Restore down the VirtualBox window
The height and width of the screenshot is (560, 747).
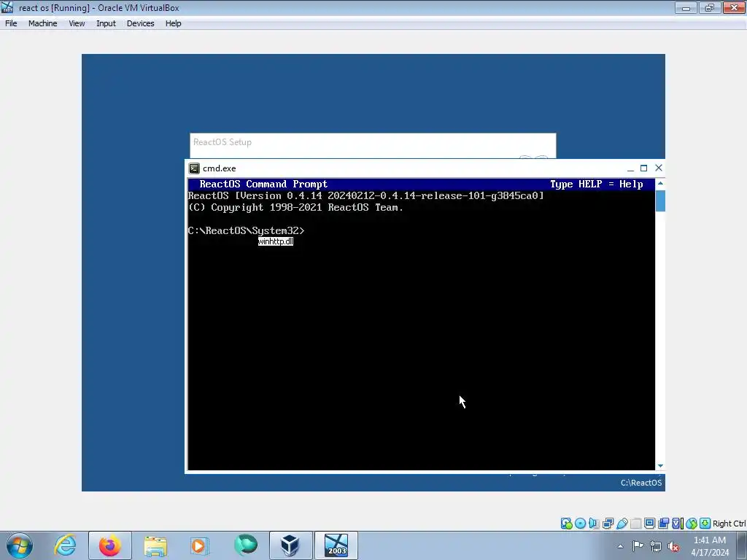coord(709,7)
